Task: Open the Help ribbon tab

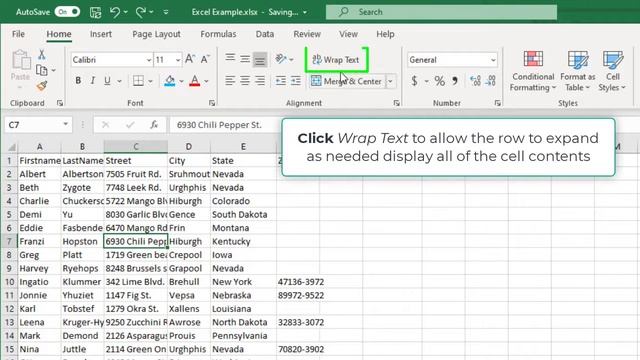Action: [x=385, y=34]
